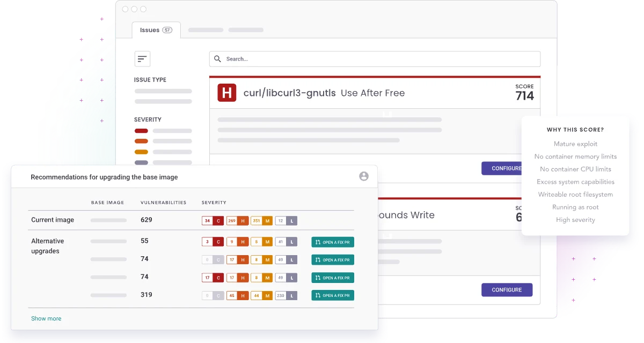Click the red H severity icon beside curl/libcurl3-gnutls
Image resolution: width=644 pixels, height=343 pixels.
click(x=226, y=93)
